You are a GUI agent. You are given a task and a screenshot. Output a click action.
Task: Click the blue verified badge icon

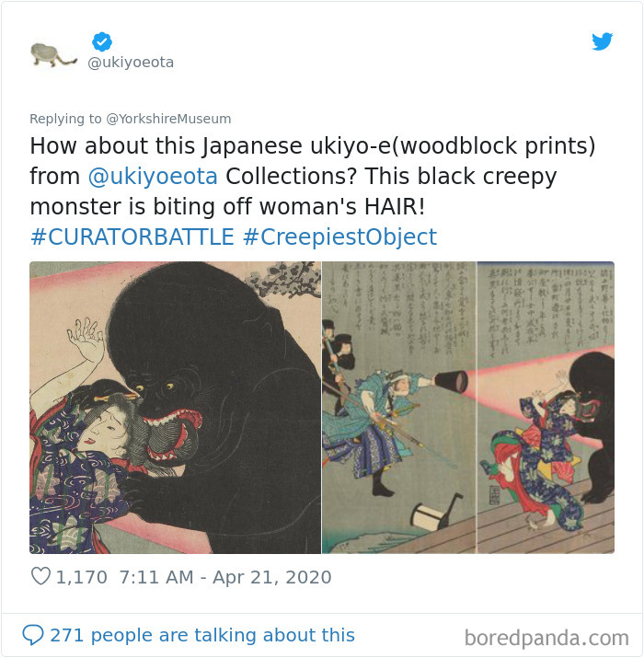(102, 41)
